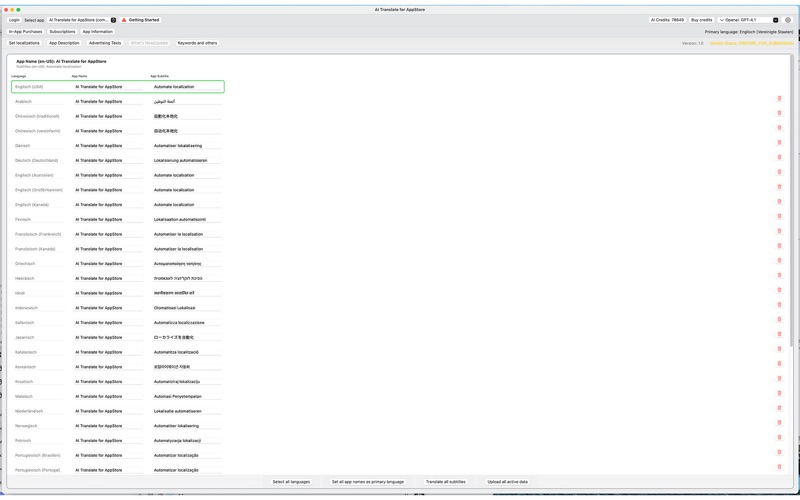
Task: Click the Primary language label text
Action: 749,32
